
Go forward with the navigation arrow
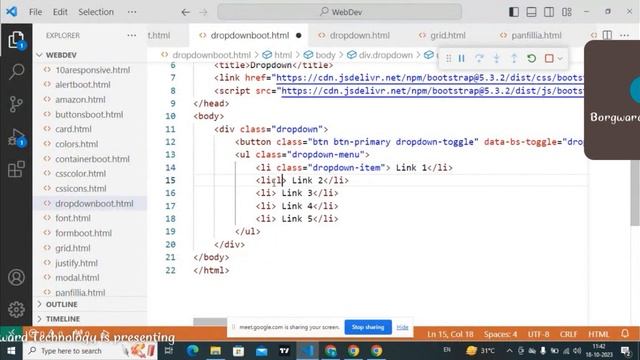click(x=203, y=12)
